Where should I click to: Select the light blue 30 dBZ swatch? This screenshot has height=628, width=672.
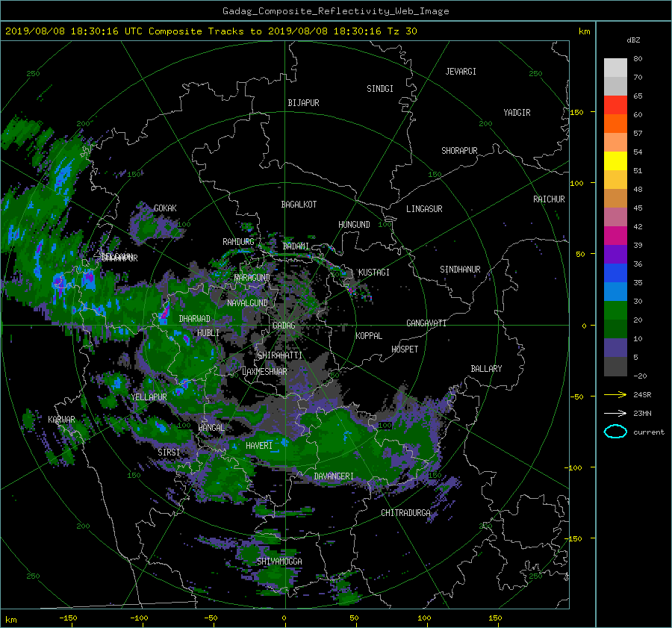pos(615,292)
